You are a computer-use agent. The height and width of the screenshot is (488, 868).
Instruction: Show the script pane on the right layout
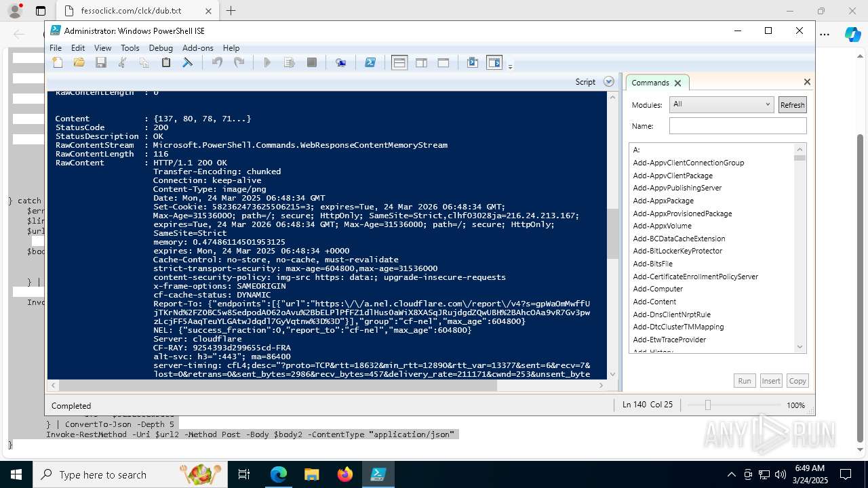[421, 63]
